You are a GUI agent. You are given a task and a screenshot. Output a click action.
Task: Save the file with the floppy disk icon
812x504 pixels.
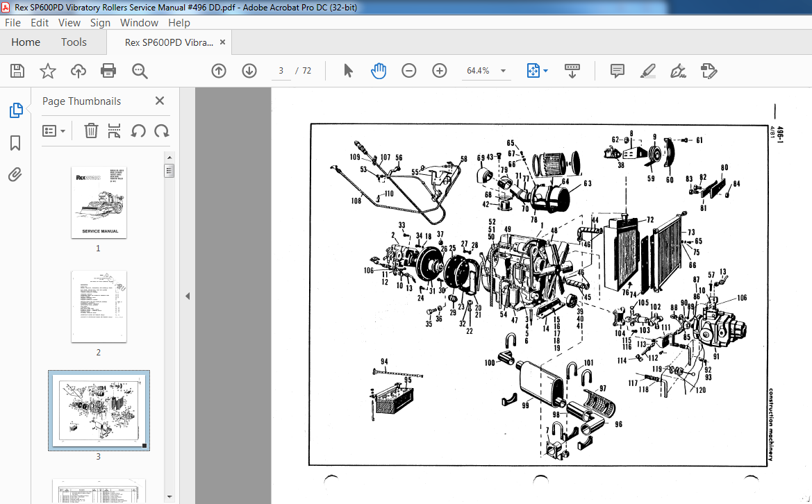tap(17, 71)
